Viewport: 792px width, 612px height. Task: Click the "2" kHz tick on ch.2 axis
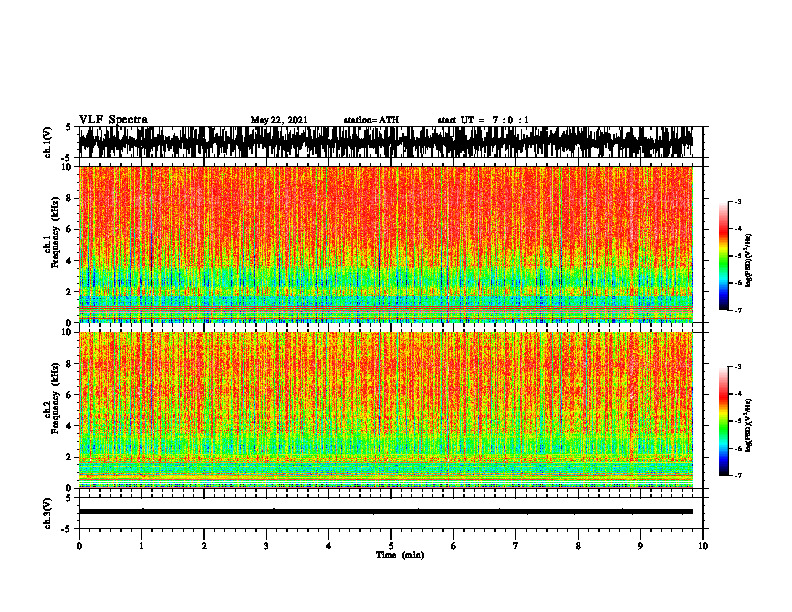[x=69, y=457]
